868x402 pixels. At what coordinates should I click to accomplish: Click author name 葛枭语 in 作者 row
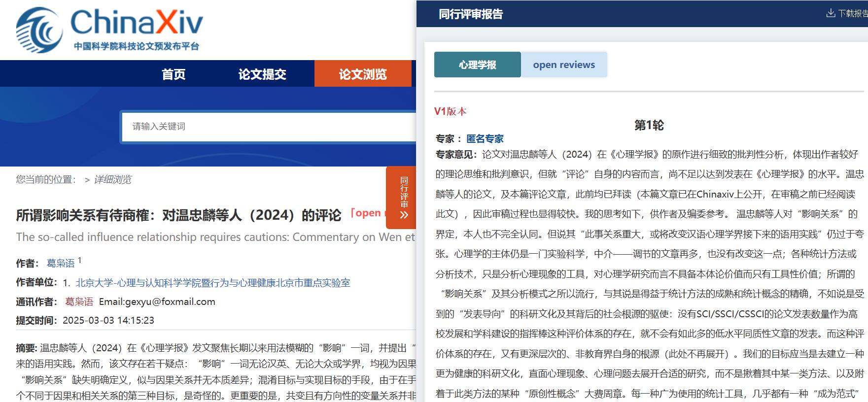[x=60, y=263]
